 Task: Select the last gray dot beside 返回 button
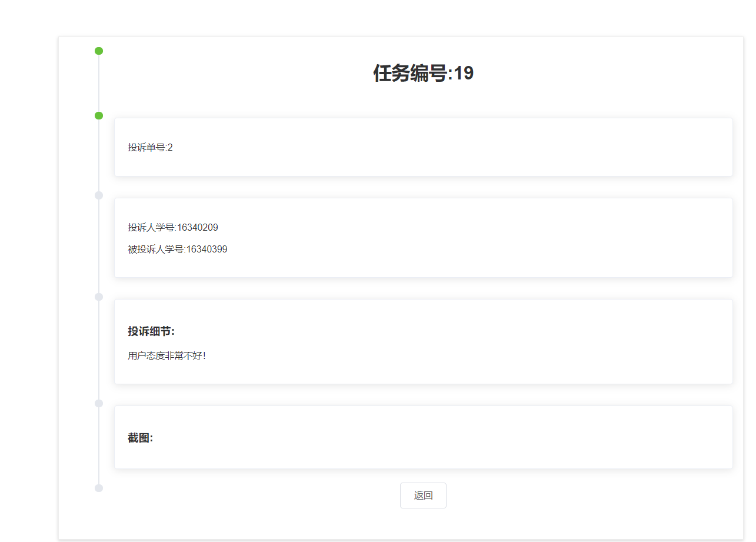(x=99, y=488)
